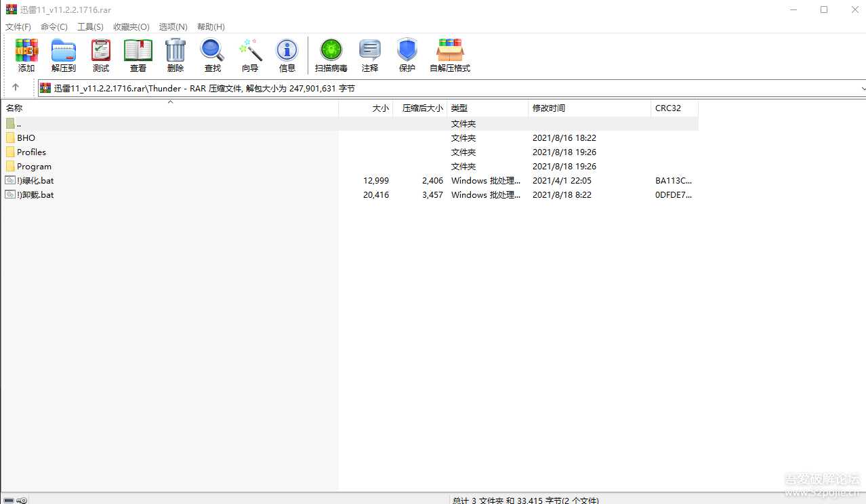Image resolution: width=866 pixels, height=504 pixels.
Task: Open the 选项(N) menu
Action: click(173, 26)
